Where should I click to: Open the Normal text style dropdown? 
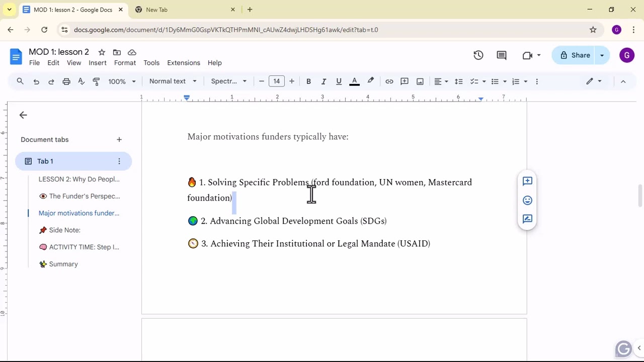(x=173, y=81)
